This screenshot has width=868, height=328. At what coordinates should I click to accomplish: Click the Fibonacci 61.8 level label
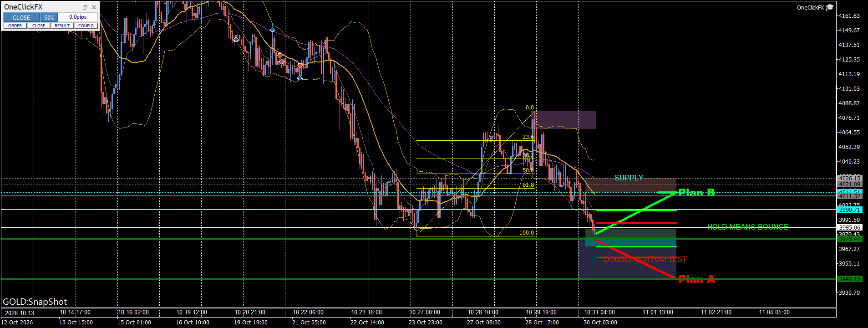tap(528, 185)
